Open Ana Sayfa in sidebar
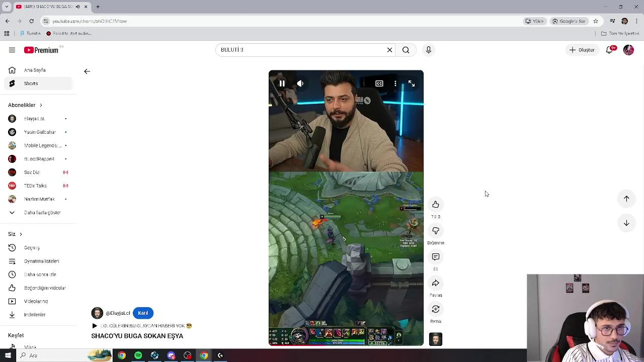The width and height of the screenshot is (644, 362). [x=39, y=70]
